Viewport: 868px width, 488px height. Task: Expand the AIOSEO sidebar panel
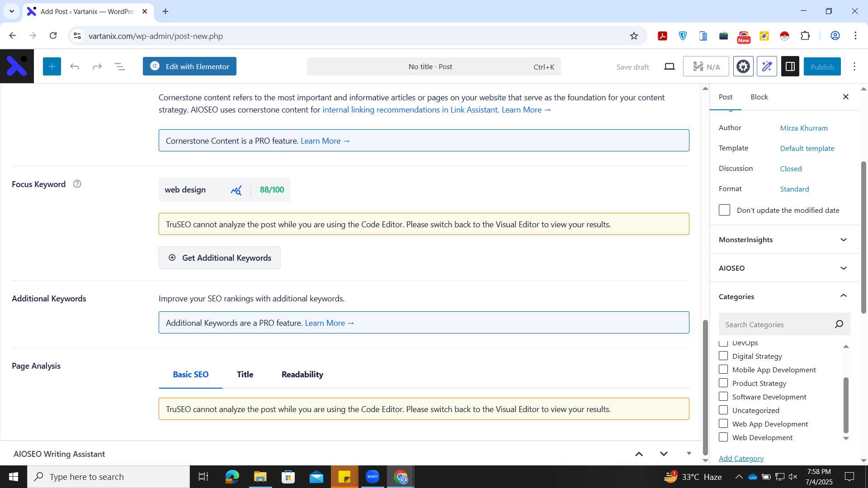pos(784,268)
